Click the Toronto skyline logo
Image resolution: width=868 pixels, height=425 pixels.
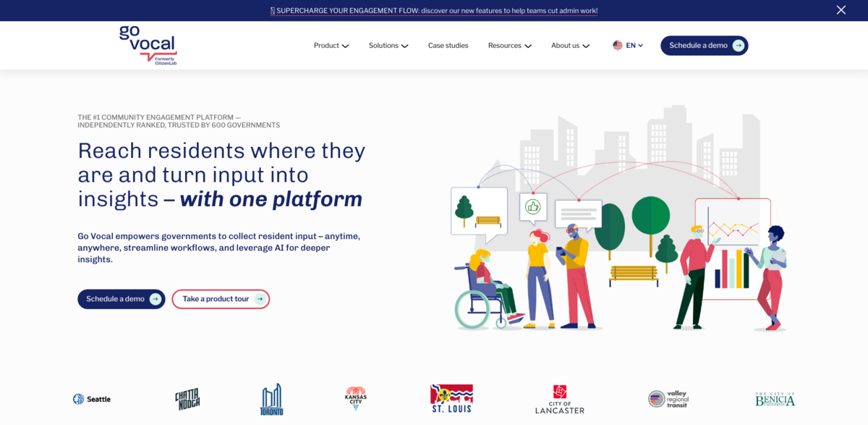(x=272, y=399)
